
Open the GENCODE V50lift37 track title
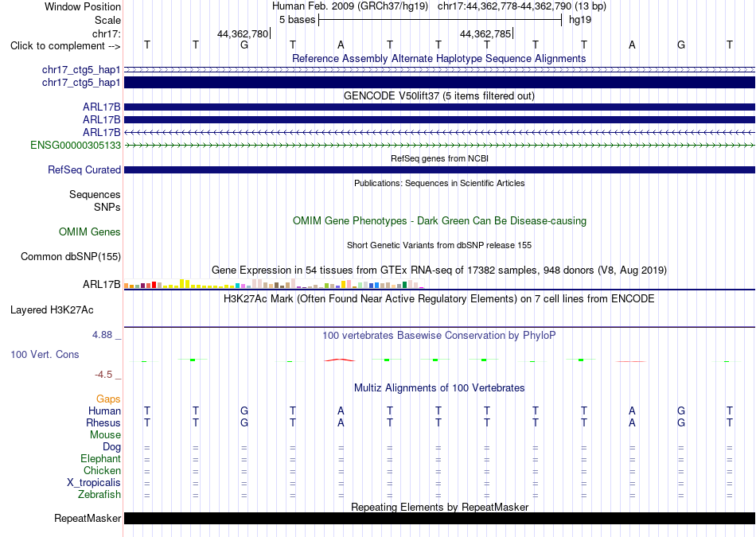point(438,96)
